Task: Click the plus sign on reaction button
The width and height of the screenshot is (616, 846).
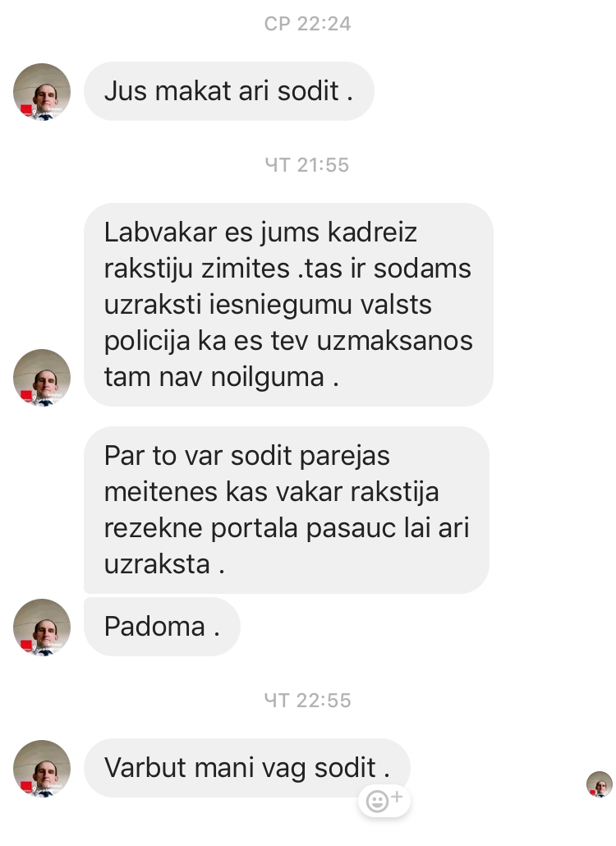Action: click(x=397, y=797)
